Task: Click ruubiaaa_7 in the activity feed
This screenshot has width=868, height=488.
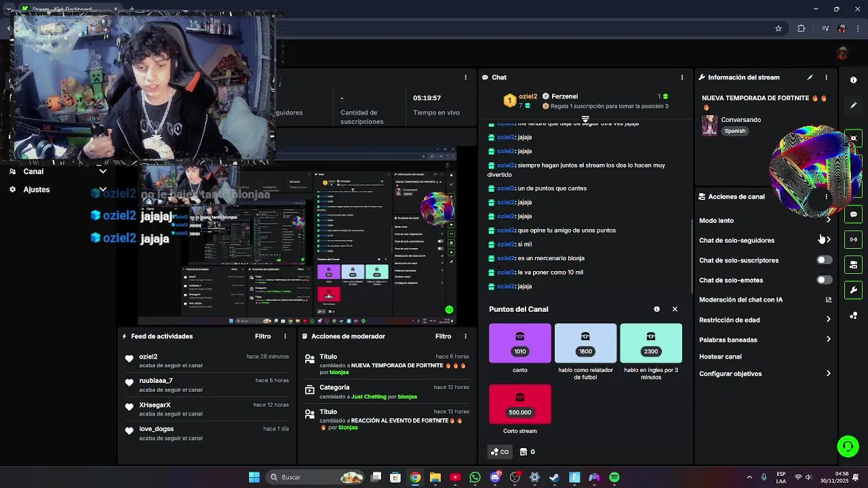Action: tap(156, 381)
